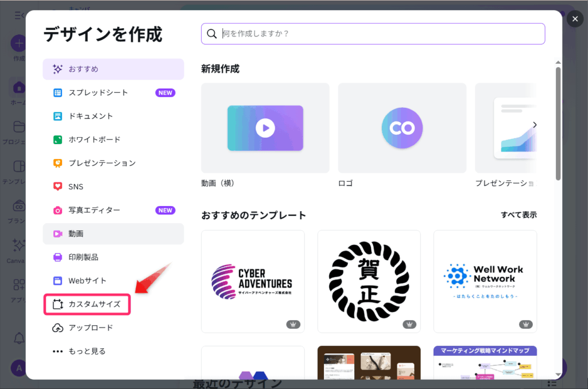This screenshot has width=588, height=389.
Task: Click crown badge on Well Work Network template
Action: coord(526,324)
